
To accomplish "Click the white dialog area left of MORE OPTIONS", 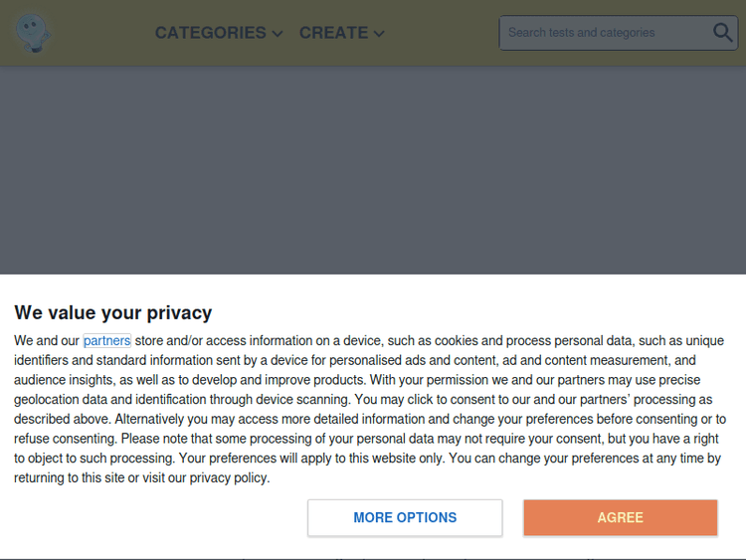I will (149, 517).
